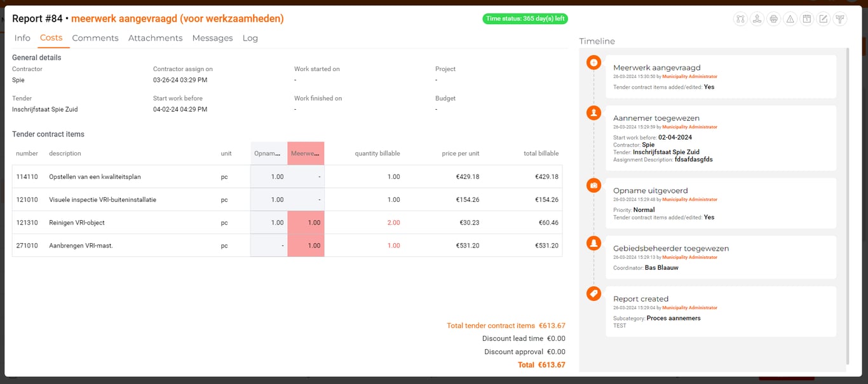Click Opname uitgevoerd camera marker icon
Screen dimensions: 868x384
(593, 185)
